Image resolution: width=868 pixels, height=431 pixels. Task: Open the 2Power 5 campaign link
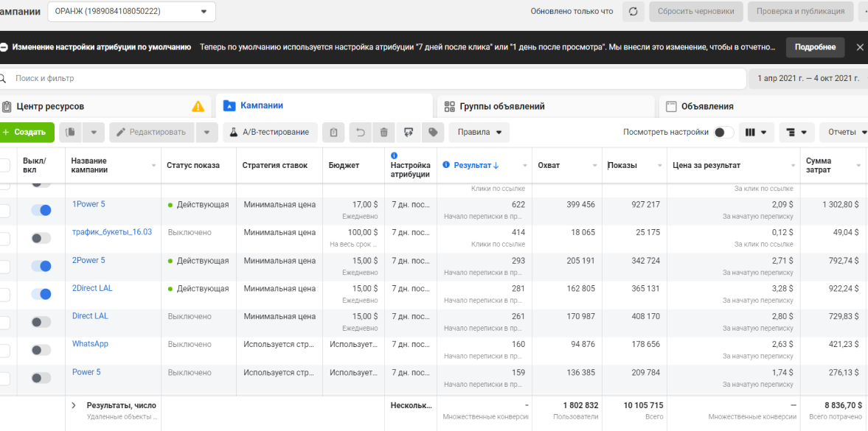point(88,260)
